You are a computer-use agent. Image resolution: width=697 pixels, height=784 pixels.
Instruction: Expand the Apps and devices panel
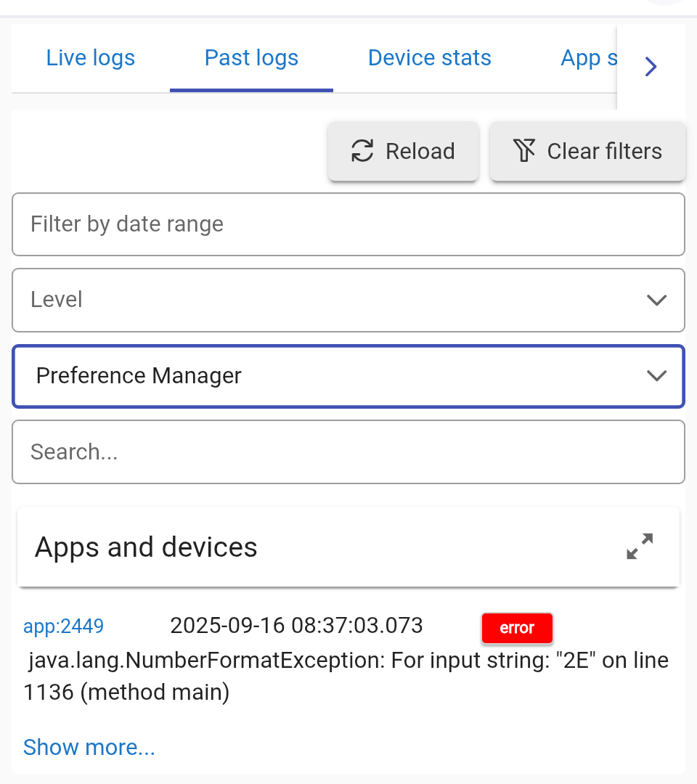pos(640,546)
